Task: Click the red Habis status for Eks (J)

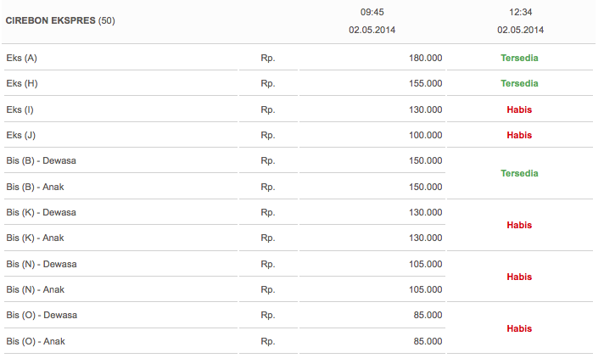Action: [519, 135]
